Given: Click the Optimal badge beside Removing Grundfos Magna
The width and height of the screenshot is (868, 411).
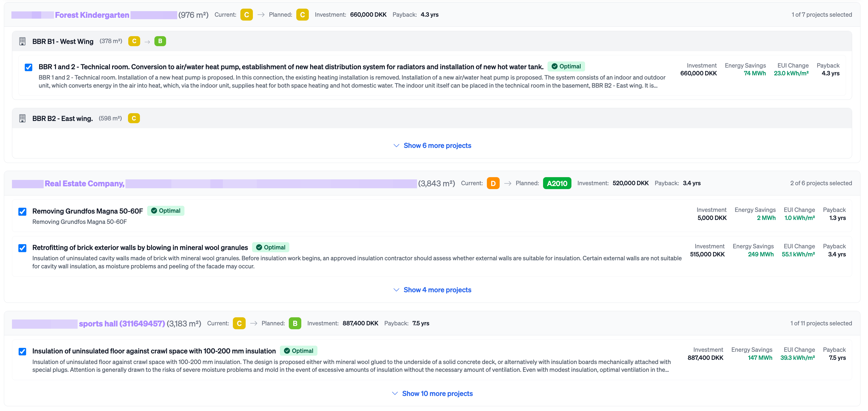Looking at the screenshot, I should [x=166, y=211].
